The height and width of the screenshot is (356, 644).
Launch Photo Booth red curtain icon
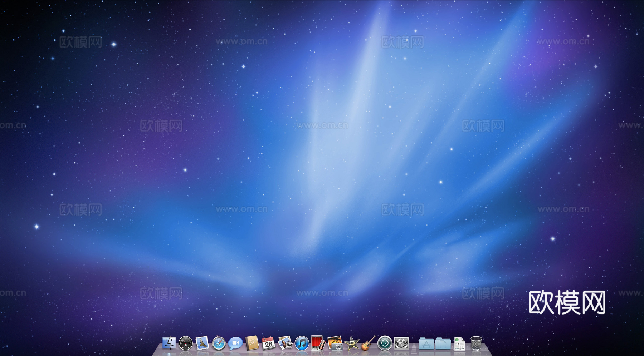click(x=318, y=343)
